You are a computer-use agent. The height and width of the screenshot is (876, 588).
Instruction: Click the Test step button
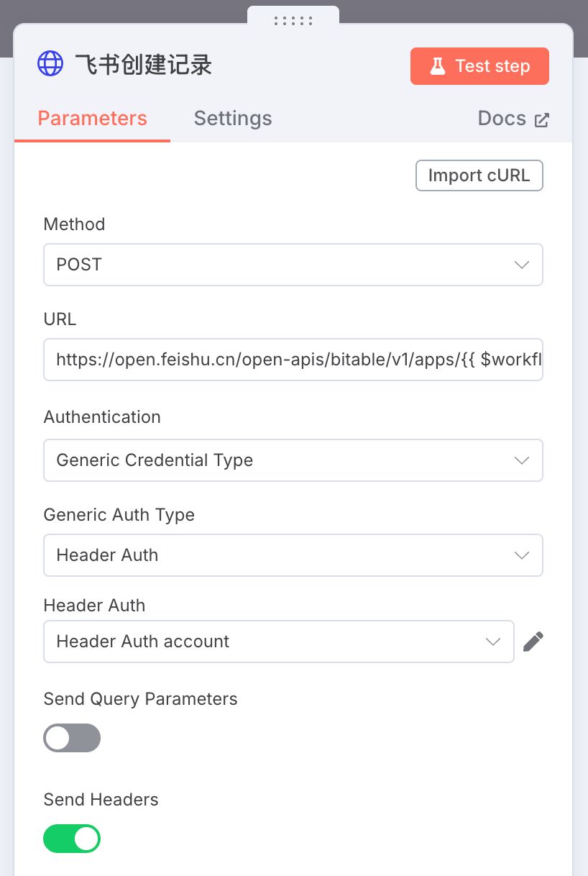tap(479, 65)
